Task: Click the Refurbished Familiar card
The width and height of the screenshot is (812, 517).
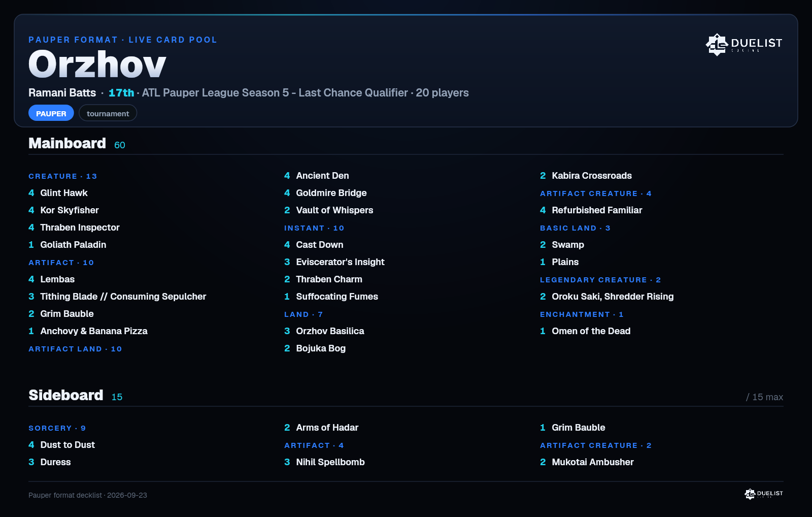Action: click(x=597, y=210)
